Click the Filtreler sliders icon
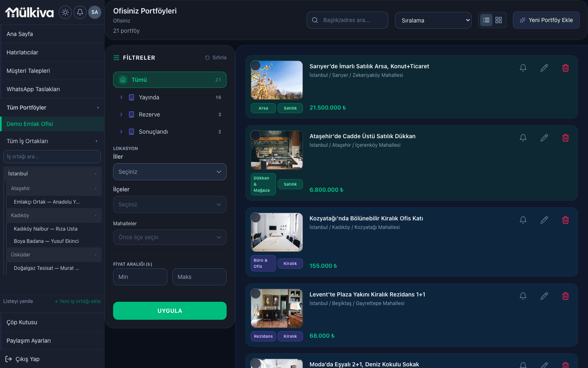Image resolution: width=588 pixels, height=368 pixels. [116, 58]
